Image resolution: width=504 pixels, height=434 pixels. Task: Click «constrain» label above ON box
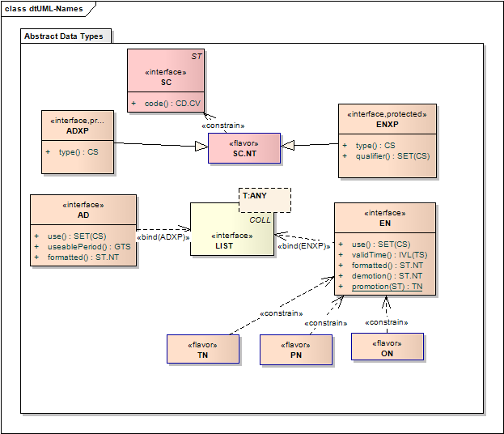tap(387, 322)
